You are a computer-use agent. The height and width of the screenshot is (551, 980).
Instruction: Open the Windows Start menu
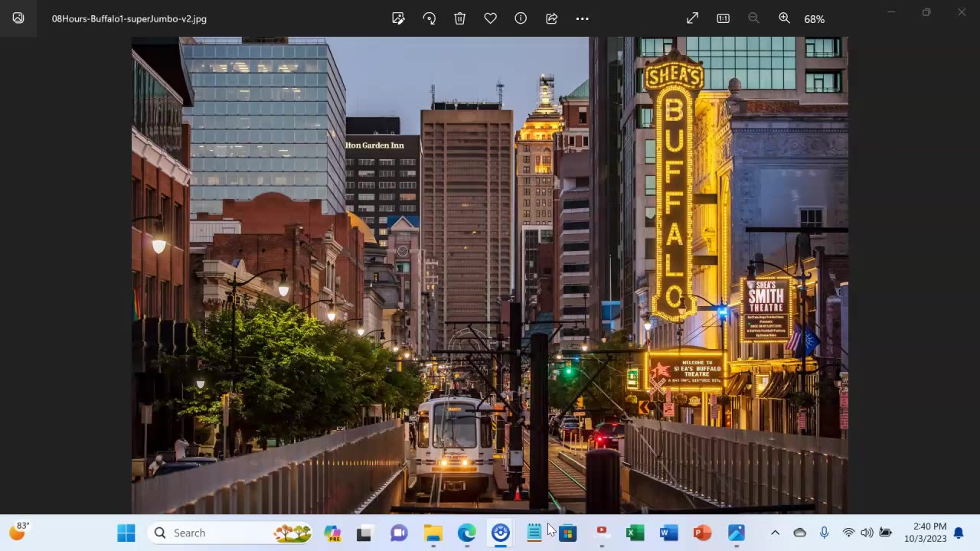(x=126, y=533)
